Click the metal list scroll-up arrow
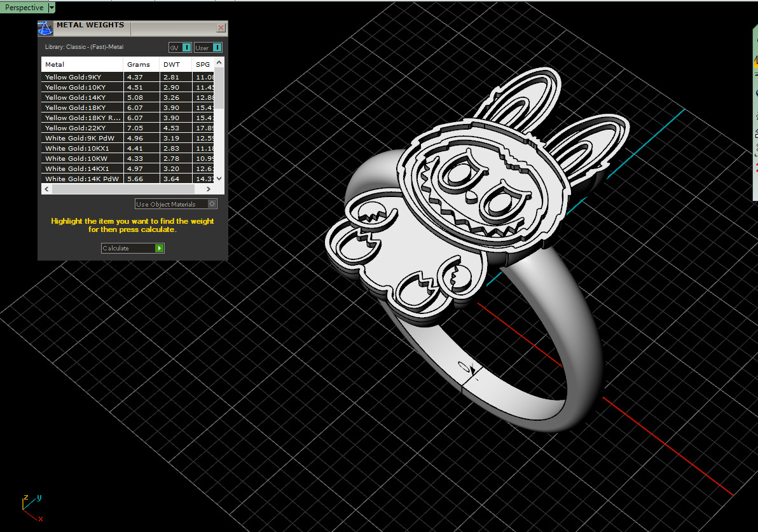This screenshot has height=532, width=758. click(x=219, y=62)
